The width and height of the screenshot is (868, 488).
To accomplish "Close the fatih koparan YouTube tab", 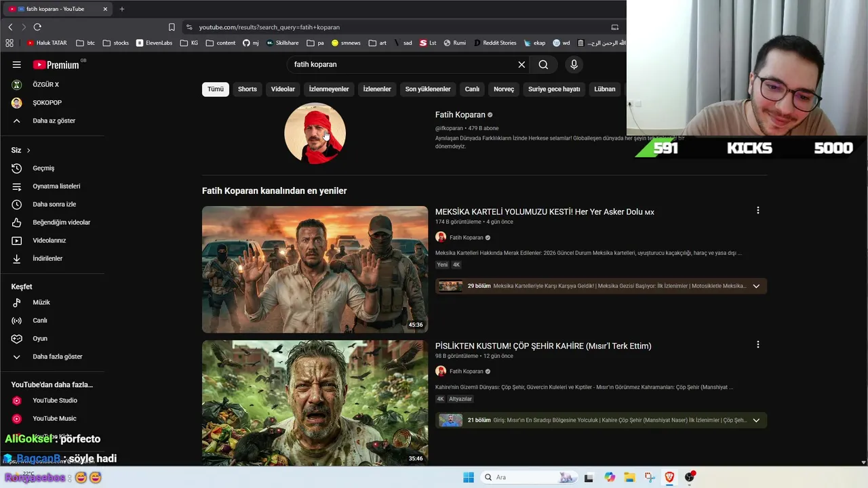I will tap(105, 9).
